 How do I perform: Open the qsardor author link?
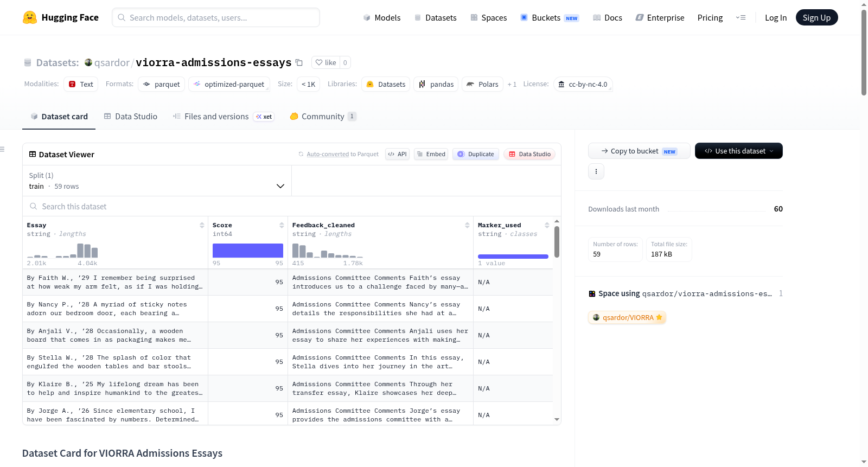[112, 62]
